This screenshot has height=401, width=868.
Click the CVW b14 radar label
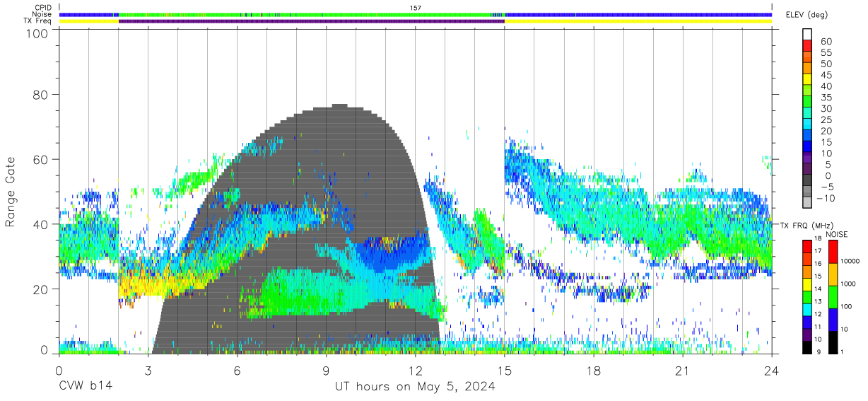[x=85, y=386]
